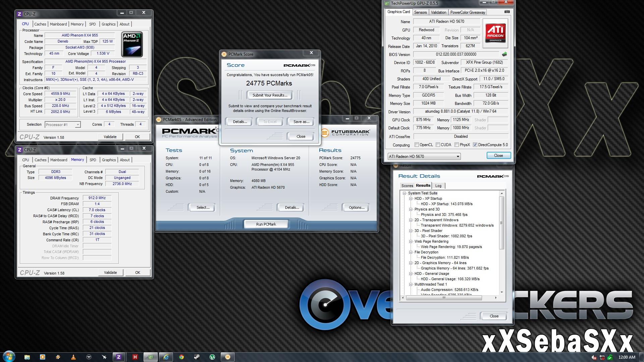Image resolution: width=644 pixels, height=362 pixels.
Task: Click Submit Your Results button
Action: pyautogui.click(x=270, y=95)
